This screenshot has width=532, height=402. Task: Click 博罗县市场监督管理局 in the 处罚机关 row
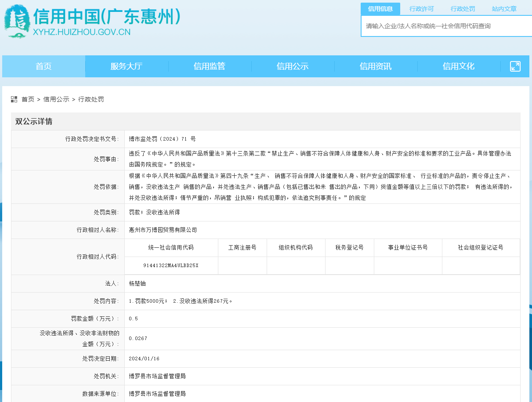tap(157, 376)
